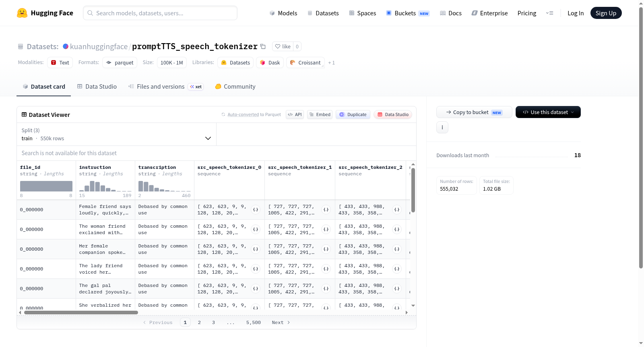Viewport: 644px width, 347px height.
Task: Click the Sign Up button
Action: click(606, 13)
